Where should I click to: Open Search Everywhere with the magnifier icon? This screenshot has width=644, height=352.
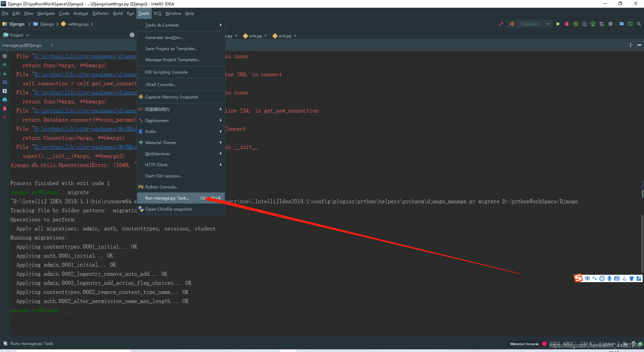point(639,24)
